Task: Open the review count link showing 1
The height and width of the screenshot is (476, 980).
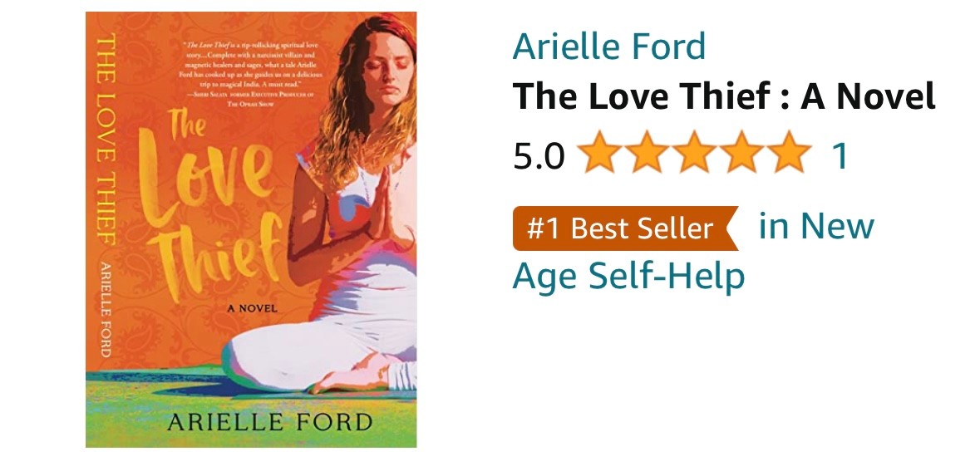Action: 840,156
